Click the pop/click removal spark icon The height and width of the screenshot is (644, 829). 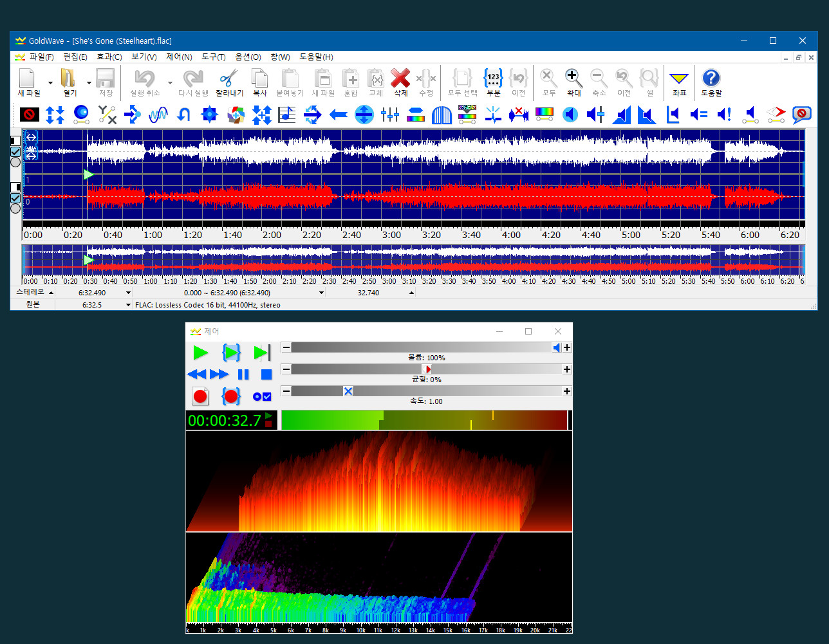click(493, 115)
